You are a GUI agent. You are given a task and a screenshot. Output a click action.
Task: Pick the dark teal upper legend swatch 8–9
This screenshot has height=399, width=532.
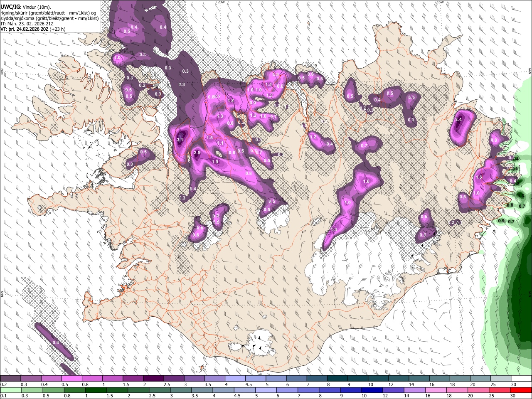pos(337,379)
